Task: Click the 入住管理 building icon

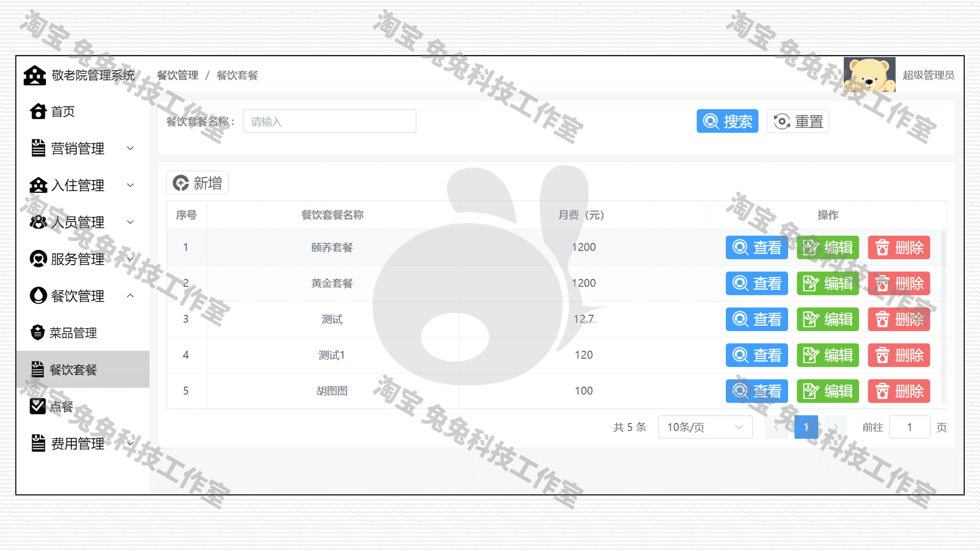Action: point(38,185)
